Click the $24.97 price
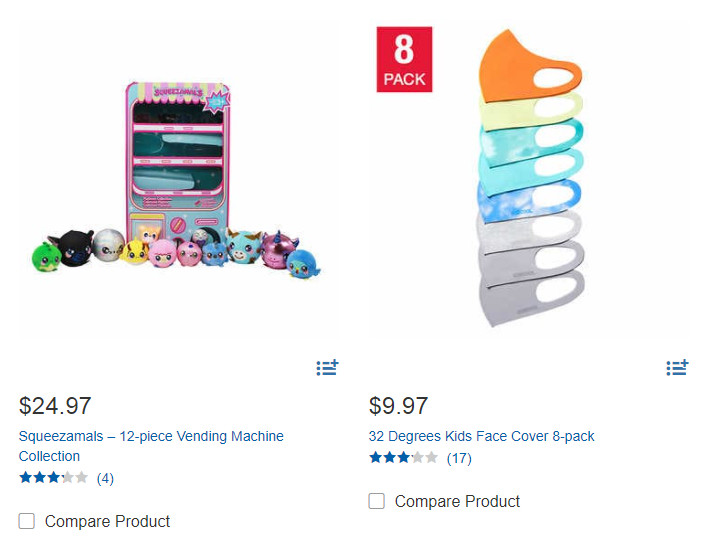Viewport: 717px width, 551px height. (x=55, y=406)
